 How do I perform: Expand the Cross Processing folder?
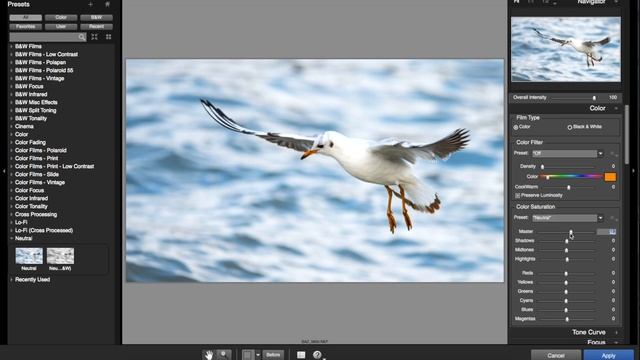[x=11, y=215]
